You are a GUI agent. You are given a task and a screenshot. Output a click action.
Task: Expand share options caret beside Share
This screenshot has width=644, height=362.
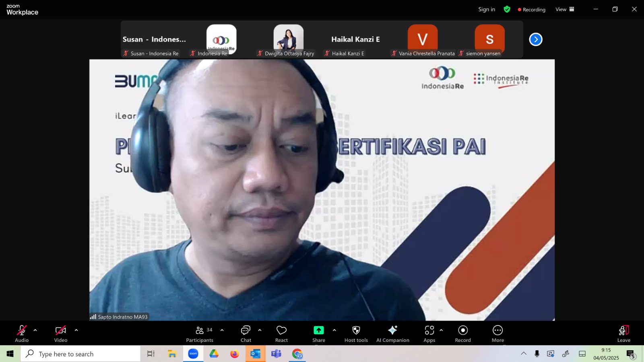[x=334, y=330]
